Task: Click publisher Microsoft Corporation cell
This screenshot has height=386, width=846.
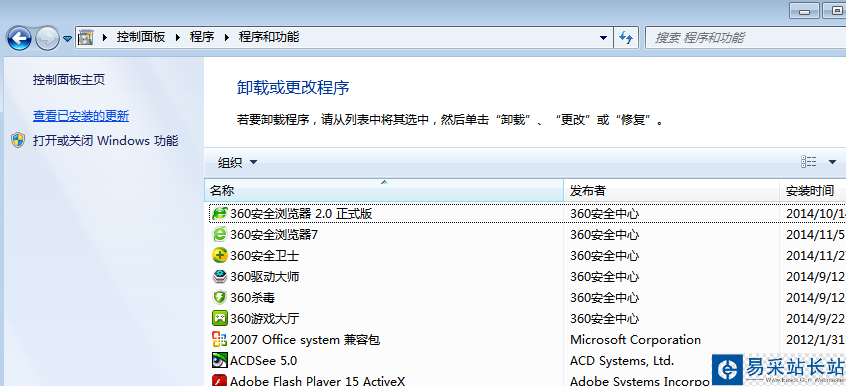Action: [x=636, y=340]
